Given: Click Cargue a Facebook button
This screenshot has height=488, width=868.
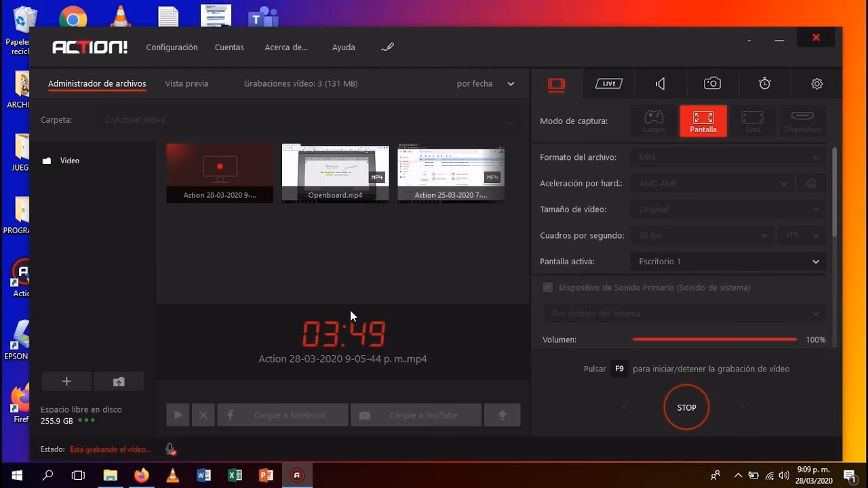Looking at the screenshot, I should pos(282,415).
